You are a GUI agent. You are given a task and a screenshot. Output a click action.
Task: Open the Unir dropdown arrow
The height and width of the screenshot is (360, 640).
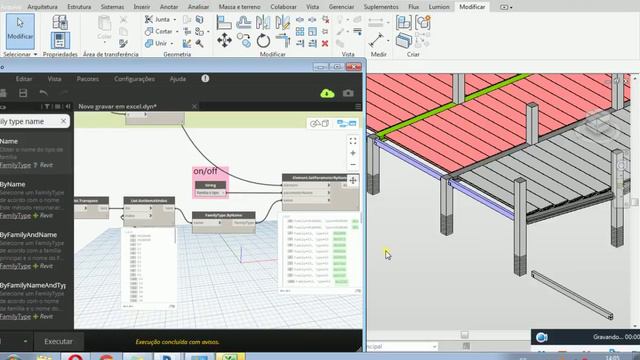tap(172, 43)
